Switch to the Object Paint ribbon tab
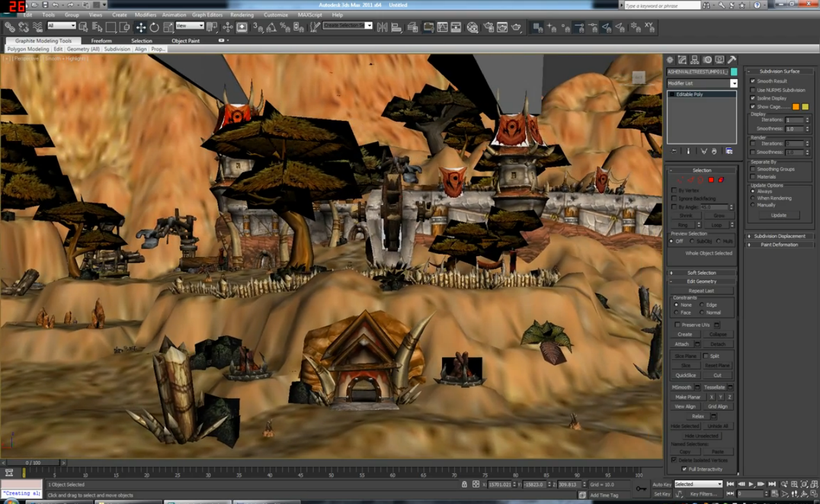This screenshot has height=504, width=820. point(185,40)
